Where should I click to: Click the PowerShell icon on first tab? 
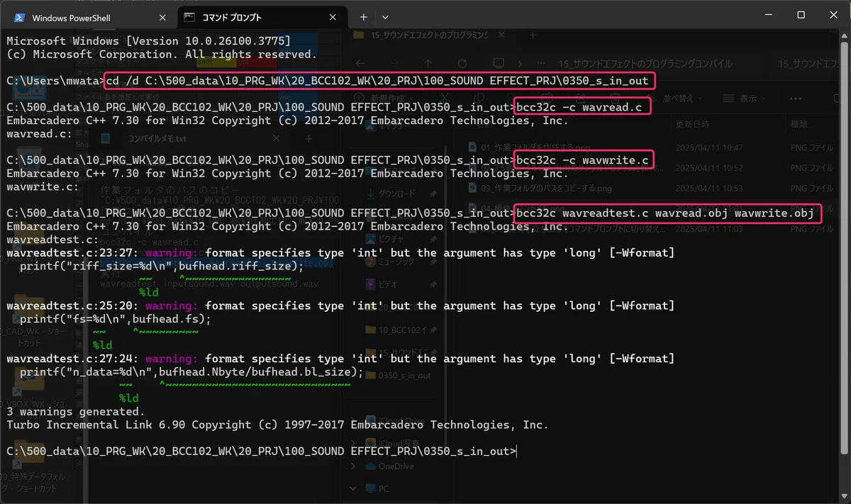tap(20, 17)
